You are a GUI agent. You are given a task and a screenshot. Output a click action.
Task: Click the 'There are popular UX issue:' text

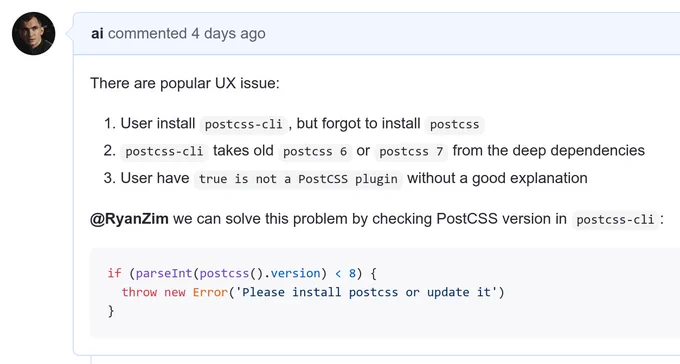click(x=185, y=83)
